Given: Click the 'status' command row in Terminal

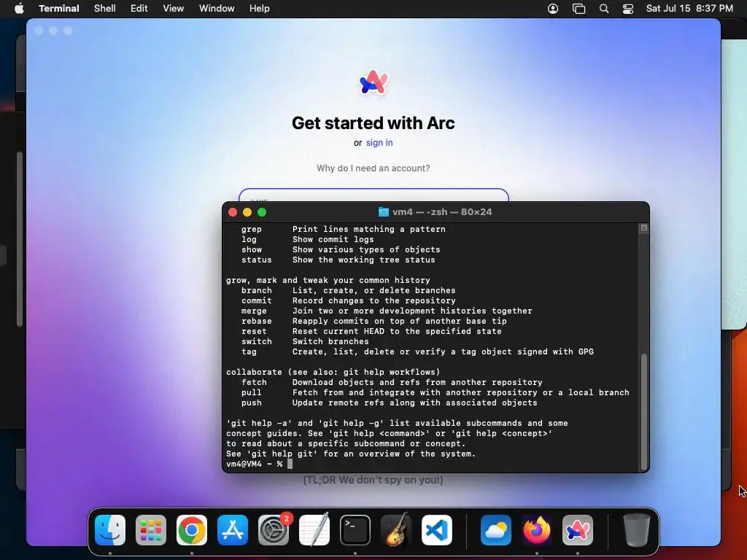Looking at the screenshot, I should 338,260.
